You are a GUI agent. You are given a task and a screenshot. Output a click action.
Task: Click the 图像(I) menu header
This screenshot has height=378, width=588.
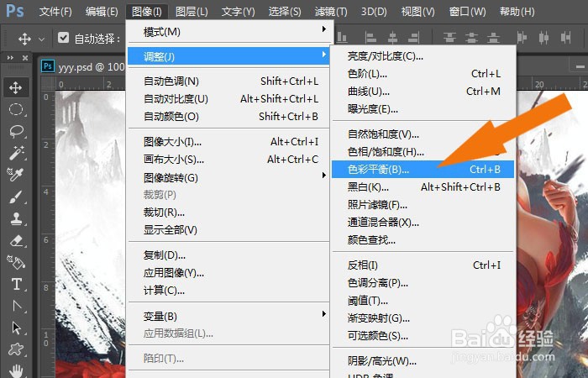[x=147, y=12]
